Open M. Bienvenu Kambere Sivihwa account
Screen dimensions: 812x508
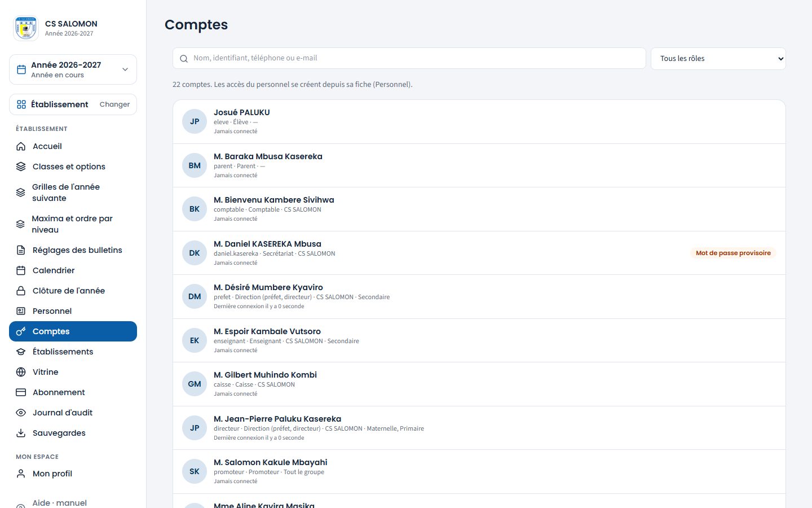coord(479,209)
